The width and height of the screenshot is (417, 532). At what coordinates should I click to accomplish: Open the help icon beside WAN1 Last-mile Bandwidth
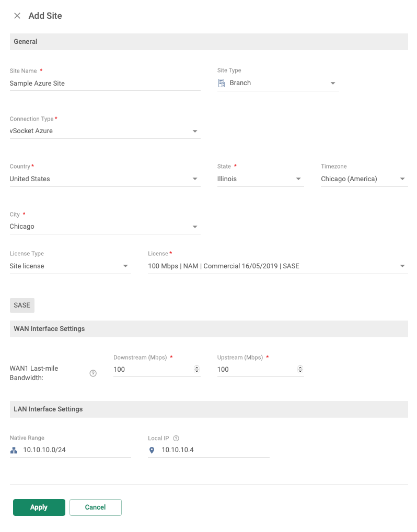[93, 373]
